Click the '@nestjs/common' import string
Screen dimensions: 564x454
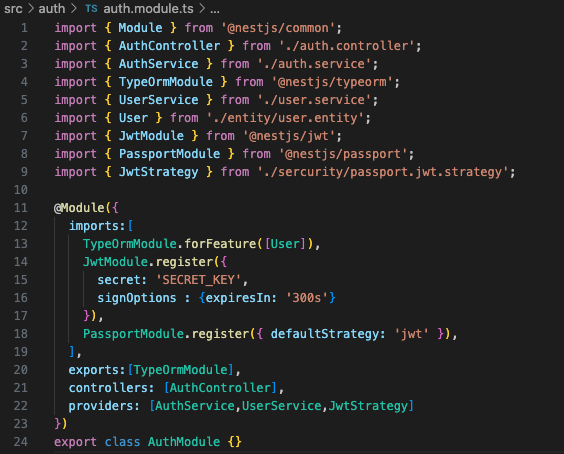[278, 28]
